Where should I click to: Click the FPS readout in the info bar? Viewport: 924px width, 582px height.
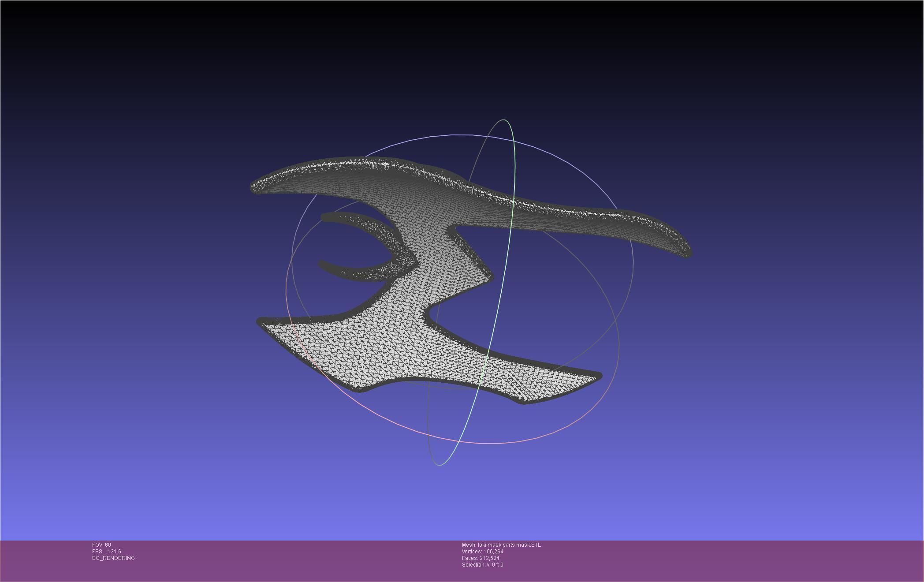tap(107, 552)
